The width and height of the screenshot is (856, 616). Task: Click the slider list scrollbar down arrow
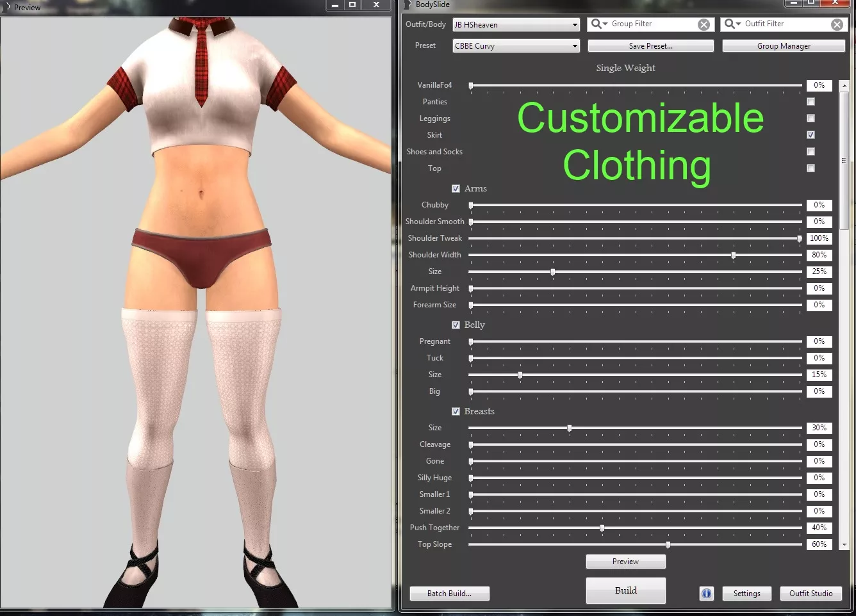point(844,545)
